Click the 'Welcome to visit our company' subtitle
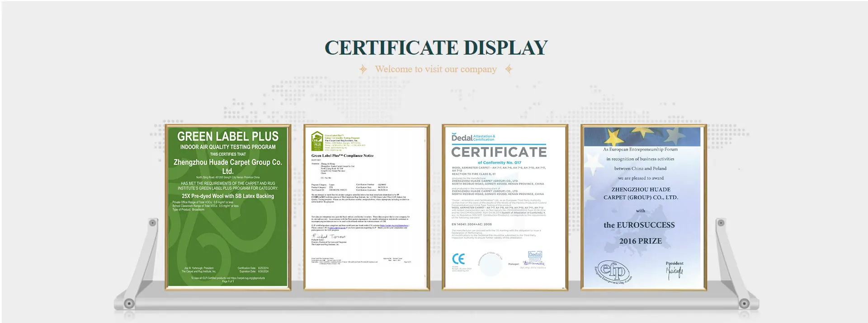The height and width of the screenshot is (323, 868). (x=436, y=69)
